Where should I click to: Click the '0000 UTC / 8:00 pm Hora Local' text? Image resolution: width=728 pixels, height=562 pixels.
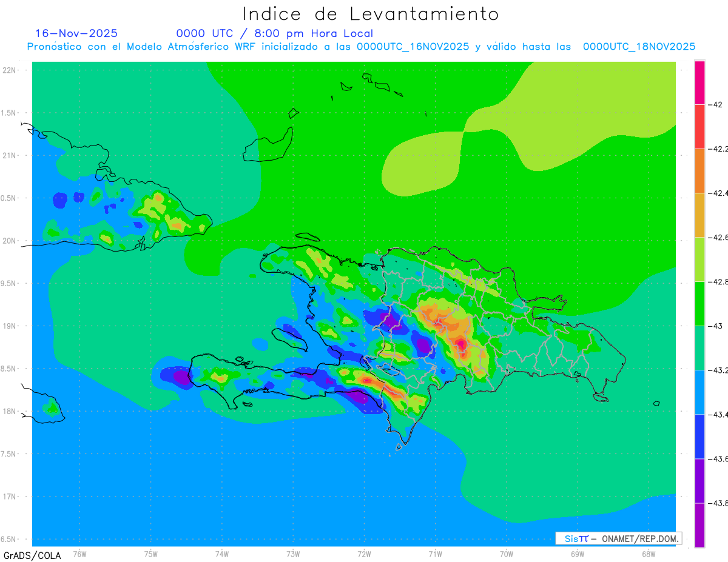click(x=274, y=33)
